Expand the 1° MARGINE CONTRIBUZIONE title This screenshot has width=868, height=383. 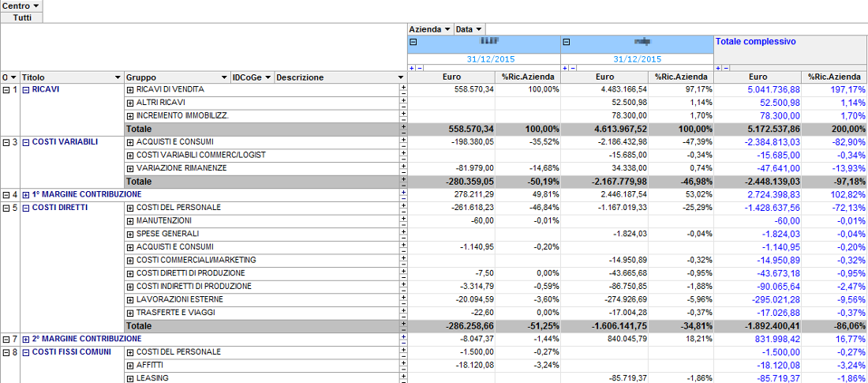[x=26, y=194]
